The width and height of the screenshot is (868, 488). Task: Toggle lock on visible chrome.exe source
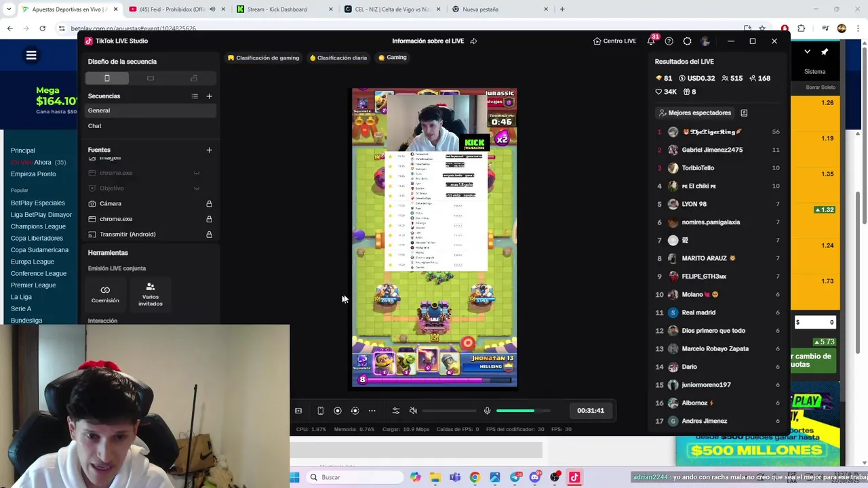[209, 219]
